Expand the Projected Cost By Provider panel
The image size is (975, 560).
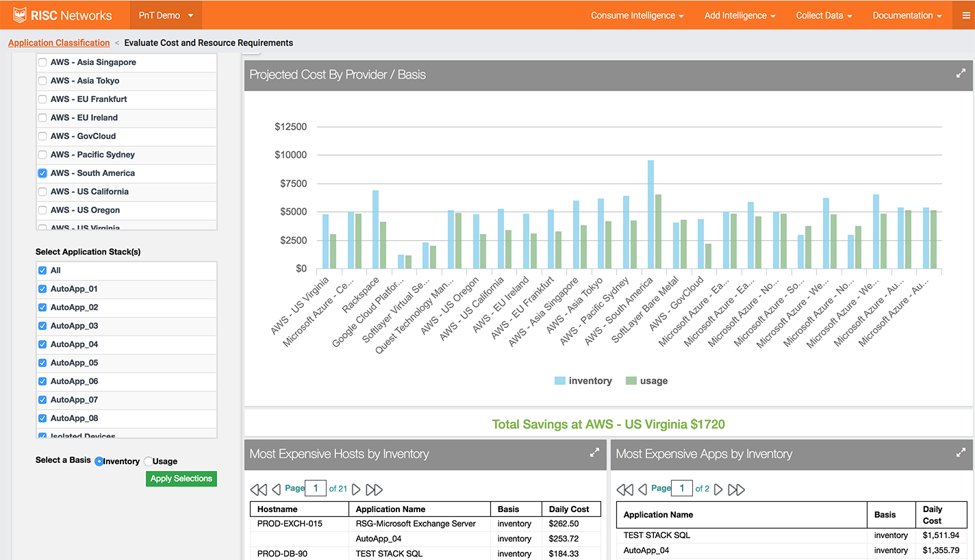point(961,74)
